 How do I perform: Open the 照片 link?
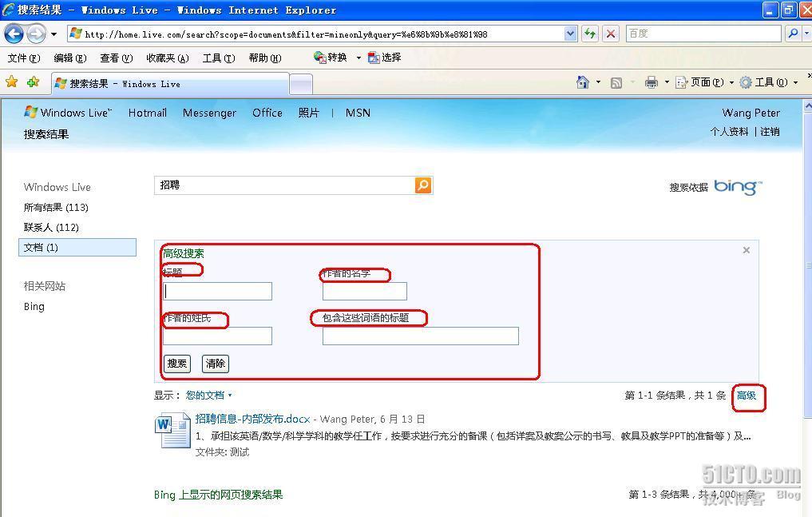pyautogui.click(x=309, y=113)
